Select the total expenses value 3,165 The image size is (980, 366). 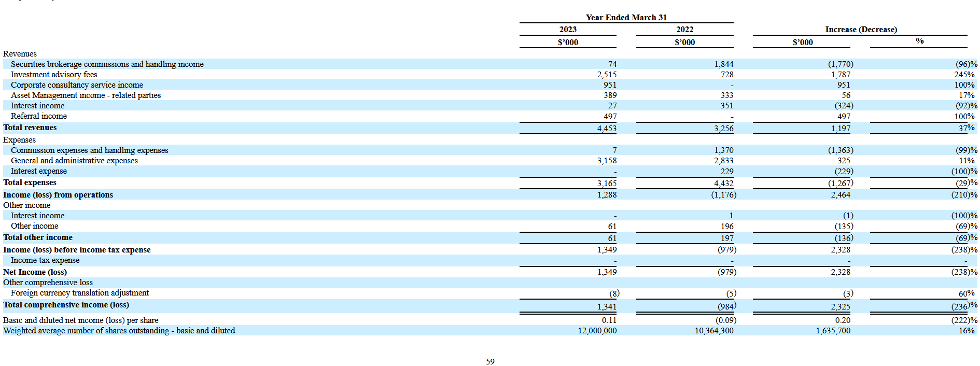607,184
